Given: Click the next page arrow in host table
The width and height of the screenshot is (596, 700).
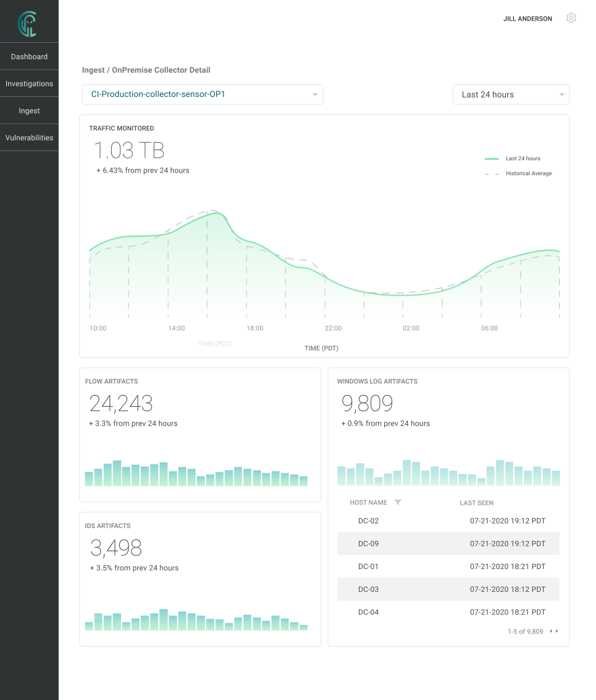Looking at the screenshot, I should pos(556,631).
